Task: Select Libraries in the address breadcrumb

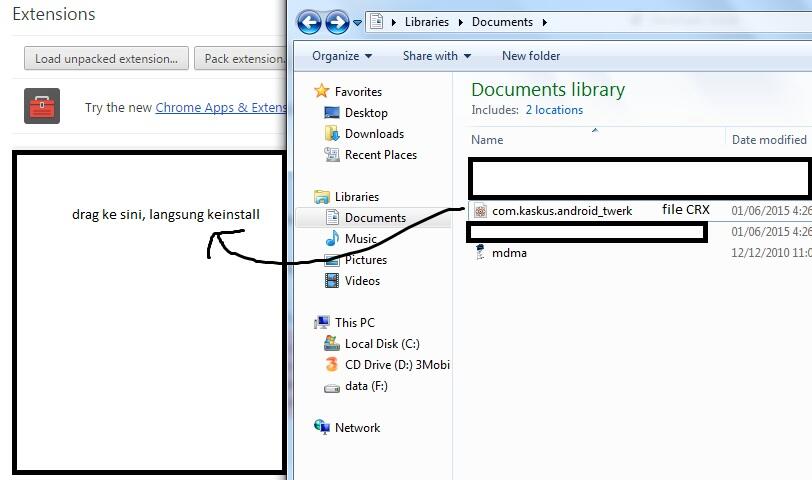Action: click(427, 22)
